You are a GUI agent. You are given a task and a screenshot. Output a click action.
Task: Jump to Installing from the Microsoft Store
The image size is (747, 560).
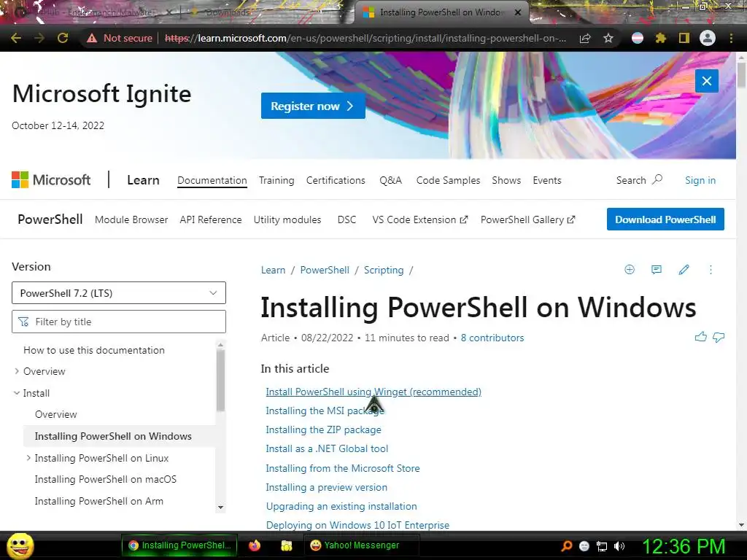(343, 468)
